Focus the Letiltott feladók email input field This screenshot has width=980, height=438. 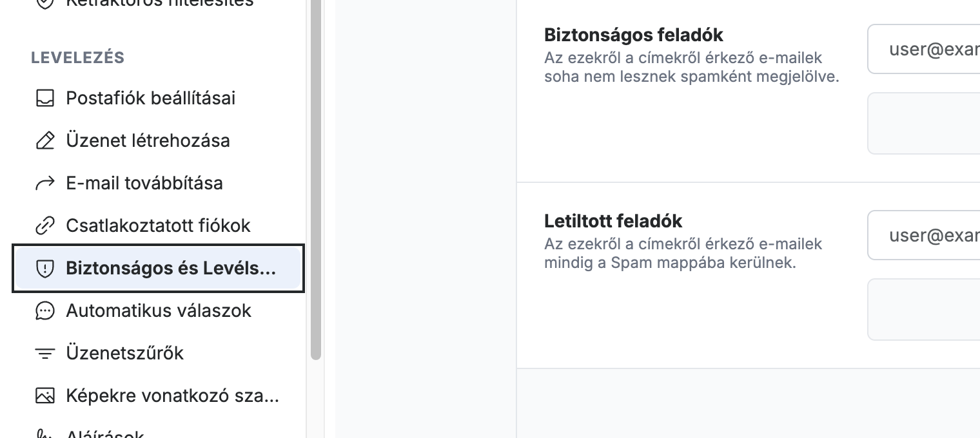point(924,235)
